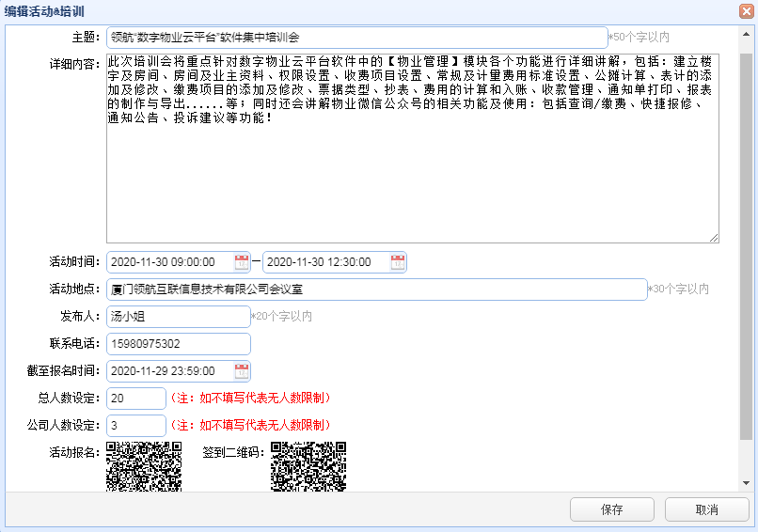Select the 公司人数设定 field with value 3
This screenshot has width=758, height=532.
[x=136, y=426]
